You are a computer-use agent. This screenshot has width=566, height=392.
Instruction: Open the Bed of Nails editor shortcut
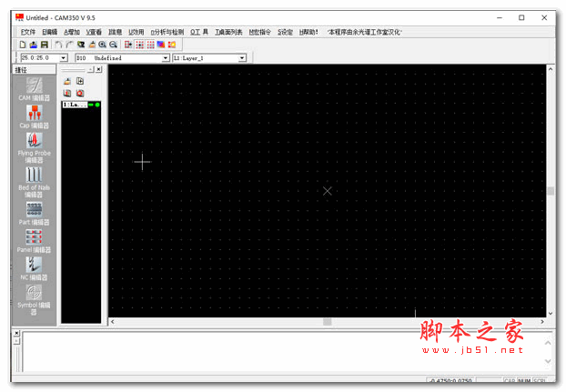tap(34, 182)
